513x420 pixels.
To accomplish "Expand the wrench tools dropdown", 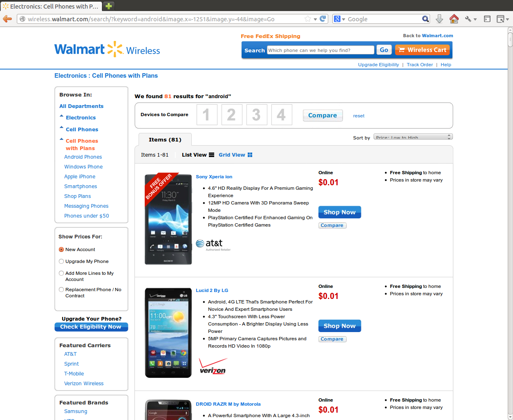I will pos(470,19).
